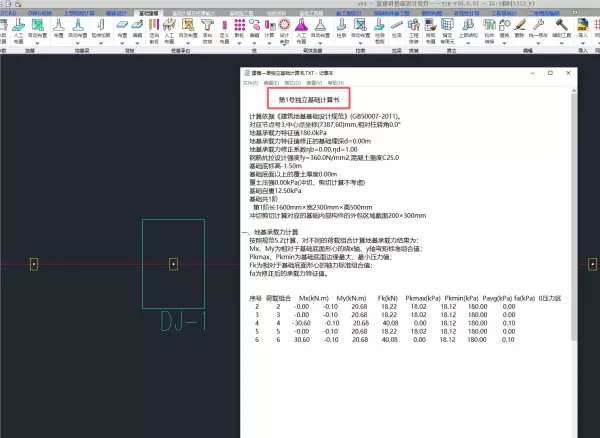Open the 二维图形编辑 ribbon tab
The height and width of the screenshot is (438, 600).
(544, 13)
